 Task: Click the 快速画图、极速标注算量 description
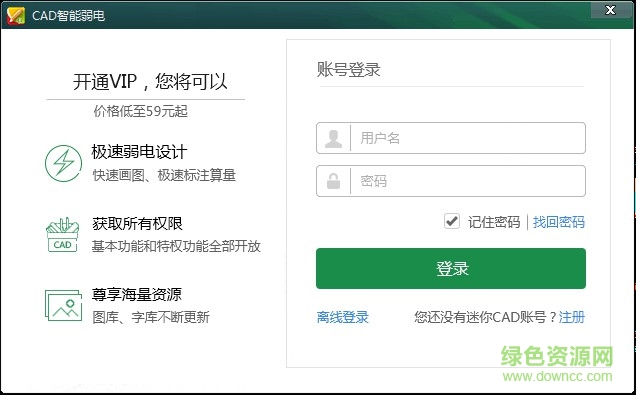164,175
